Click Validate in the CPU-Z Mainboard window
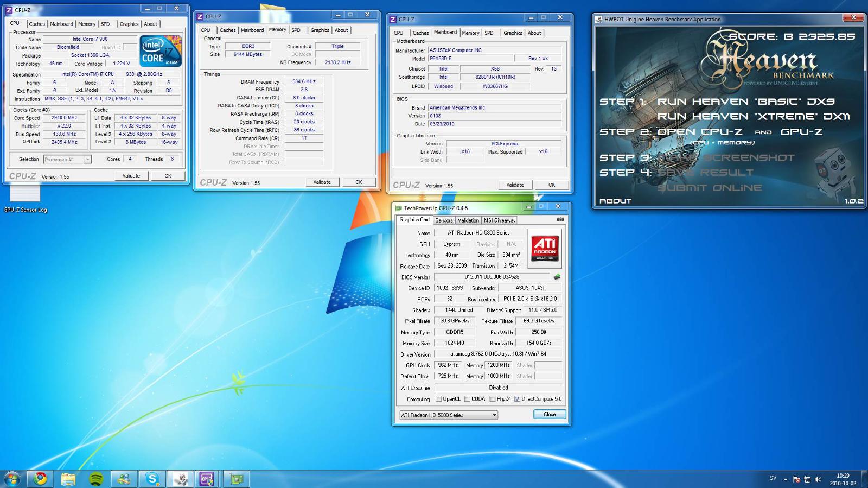868x488 pixels. pos(515,185)
